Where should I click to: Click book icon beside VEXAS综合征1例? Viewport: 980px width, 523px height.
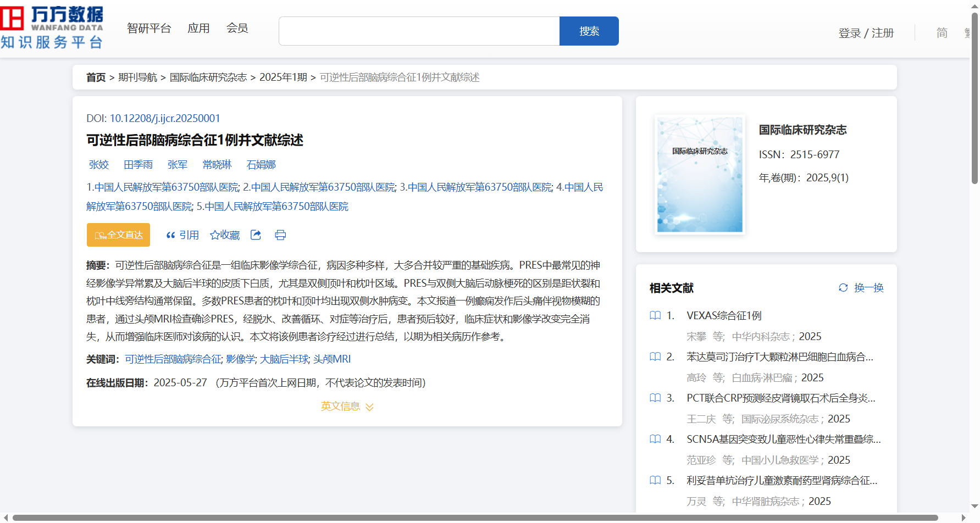click(x=655, y=316)
